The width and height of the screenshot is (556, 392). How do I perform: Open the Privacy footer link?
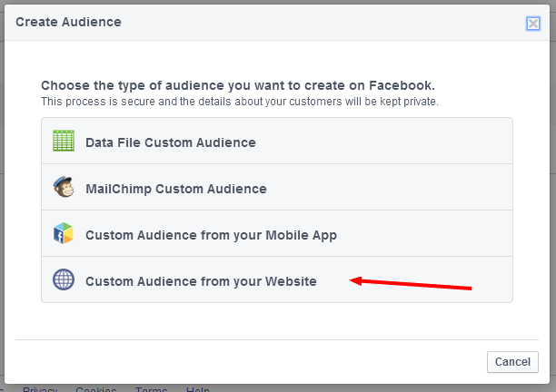pos(40,389)
